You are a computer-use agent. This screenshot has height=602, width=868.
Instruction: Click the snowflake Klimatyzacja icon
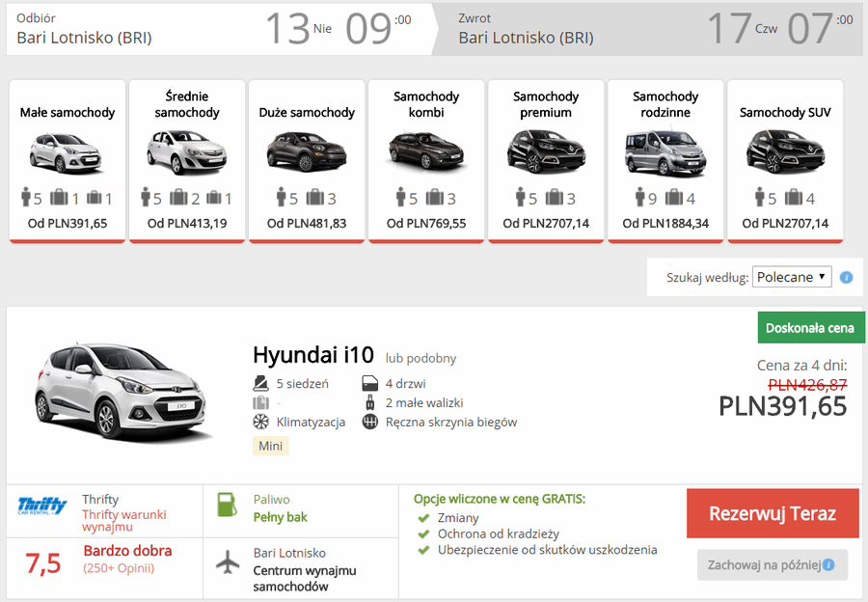pyautogui.click(x=260, y=422)
